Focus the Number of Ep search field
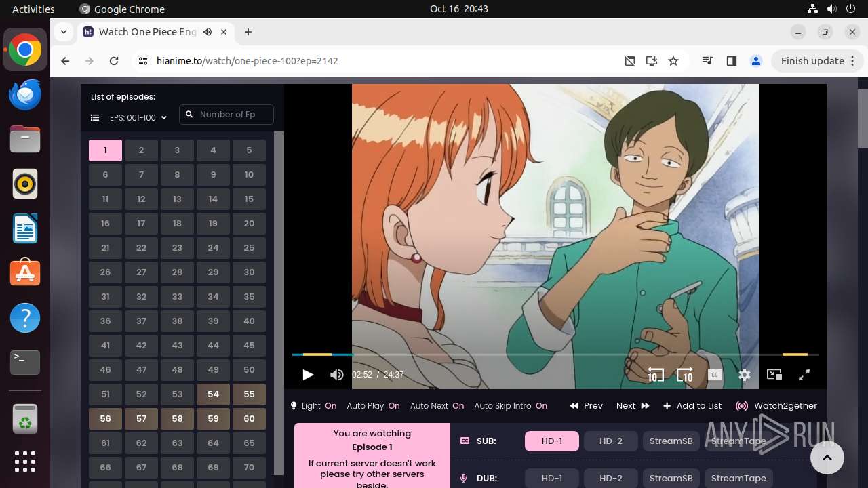 coord(226,115)
